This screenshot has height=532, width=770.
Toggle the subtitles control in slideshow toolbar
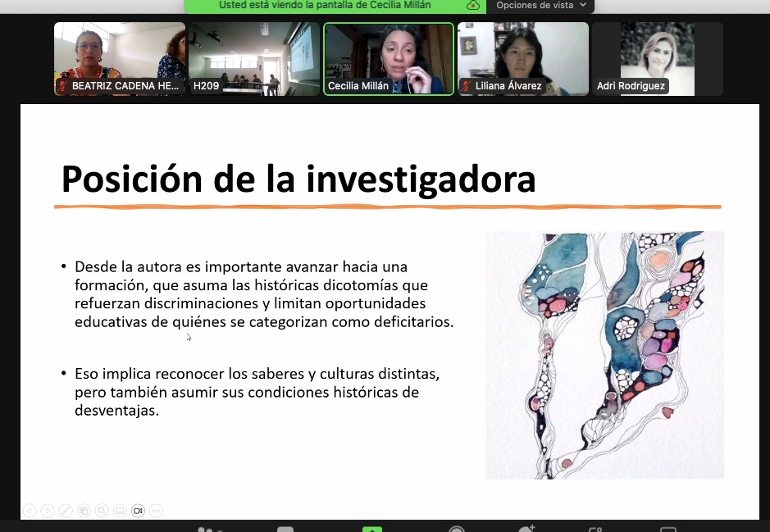120,511
